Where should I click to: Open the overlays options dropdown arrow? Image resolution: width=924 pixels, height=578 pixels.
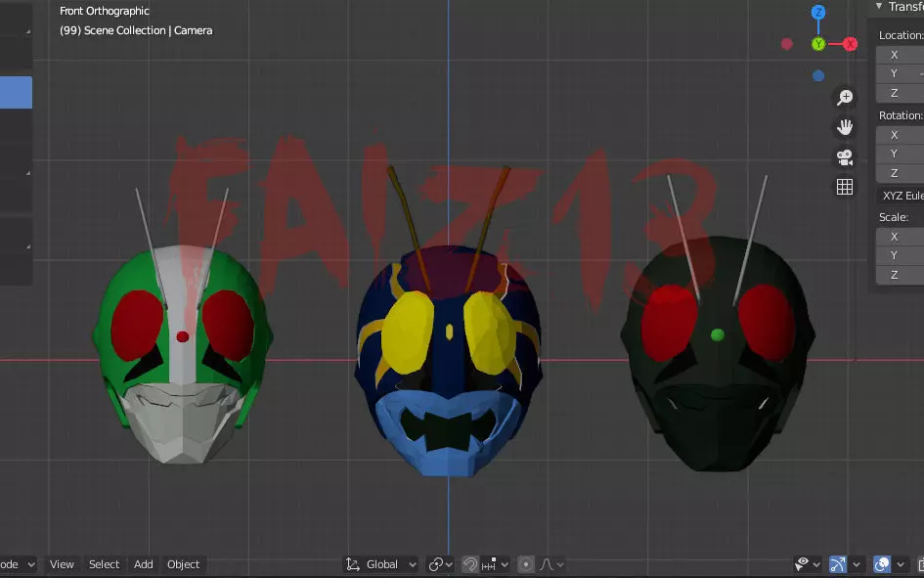click(x=901, y=564)
